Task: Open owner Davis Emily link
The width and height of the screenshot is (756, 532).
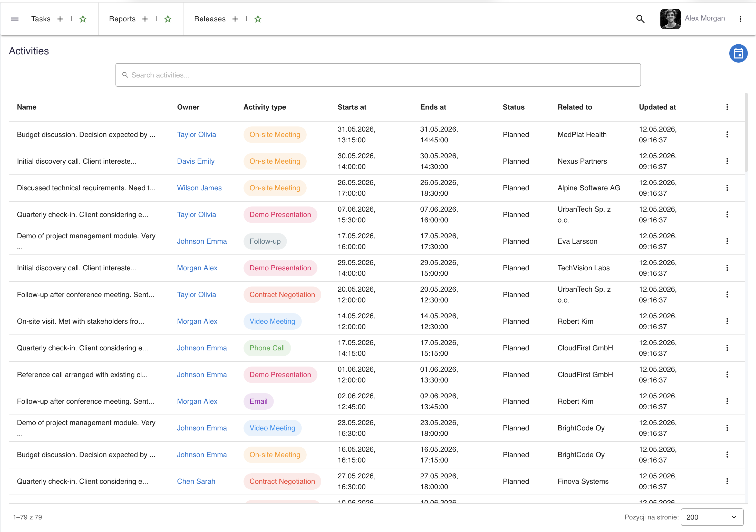Action: [196, 161]
